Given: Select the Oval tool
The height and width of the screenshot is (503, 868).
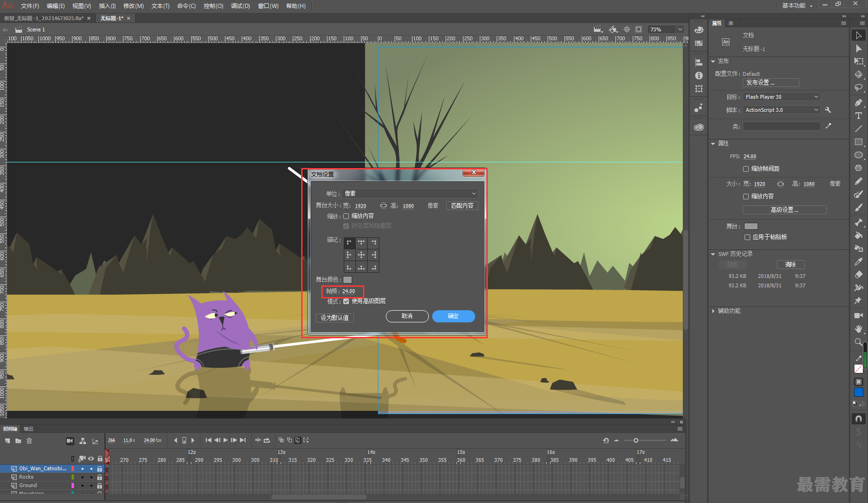Looking at the screenshot, I should [x=859, y=155].
